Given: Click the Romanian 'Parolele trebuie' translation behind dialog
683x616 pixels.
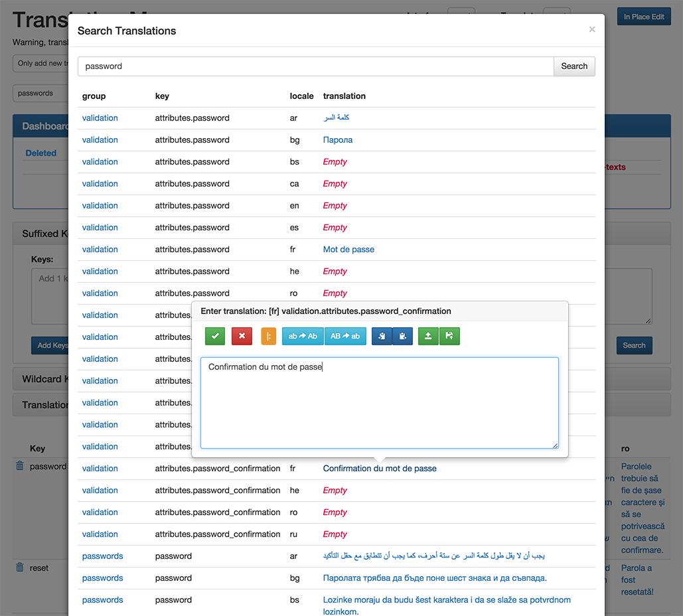Looking at the screenshot, I should point(643,508).
